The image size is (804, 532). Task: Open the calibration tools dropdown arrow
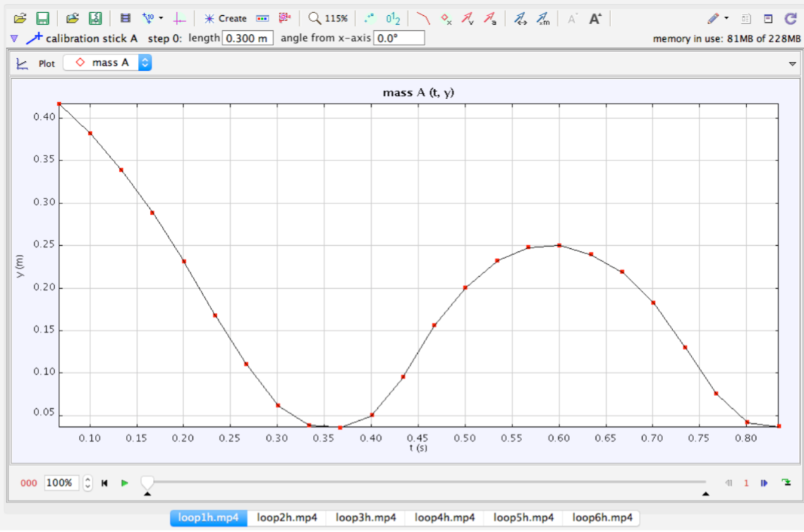161,18
